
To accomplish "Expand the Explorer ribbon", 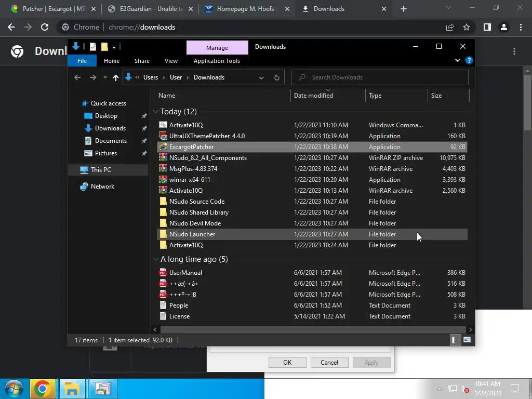I will [457, 60].
